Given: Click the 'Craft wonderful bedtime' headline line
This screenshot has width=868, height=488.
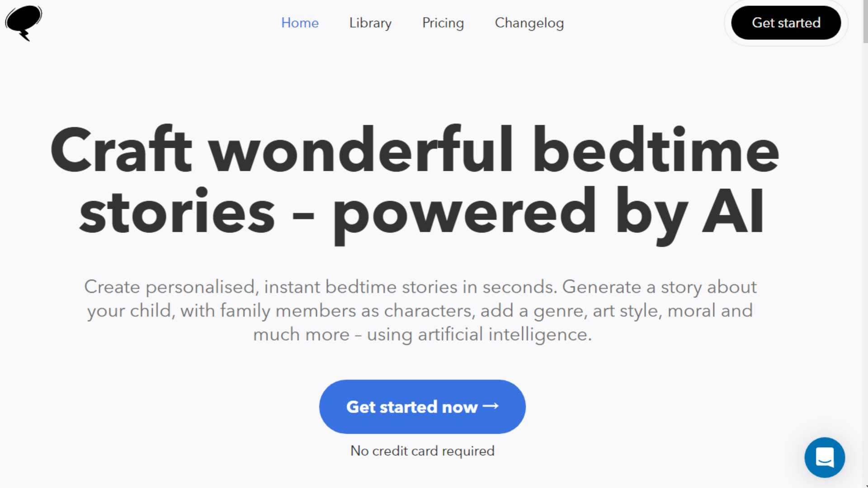Looking at the screenshot, I should click(x=415, y=150).
